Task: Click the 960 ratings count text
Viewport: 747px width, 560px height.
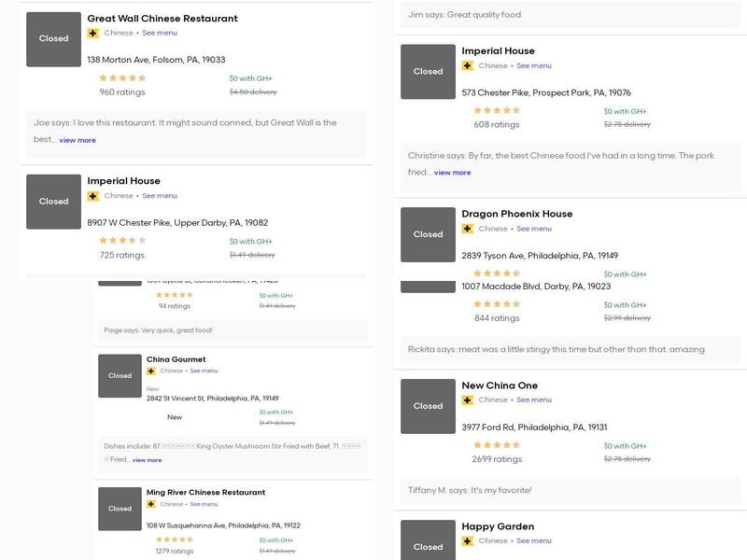Action: coord(122,92)
